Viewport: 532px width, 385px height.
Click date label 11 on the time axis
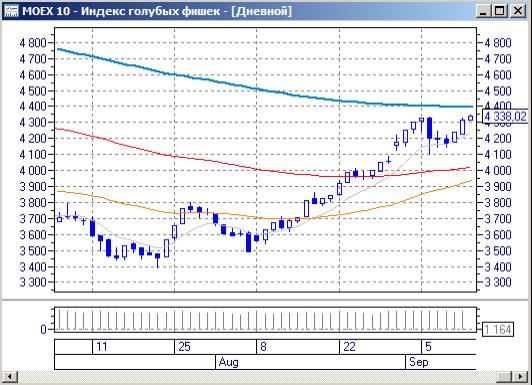pyautogui.click(x=102, y=347)
